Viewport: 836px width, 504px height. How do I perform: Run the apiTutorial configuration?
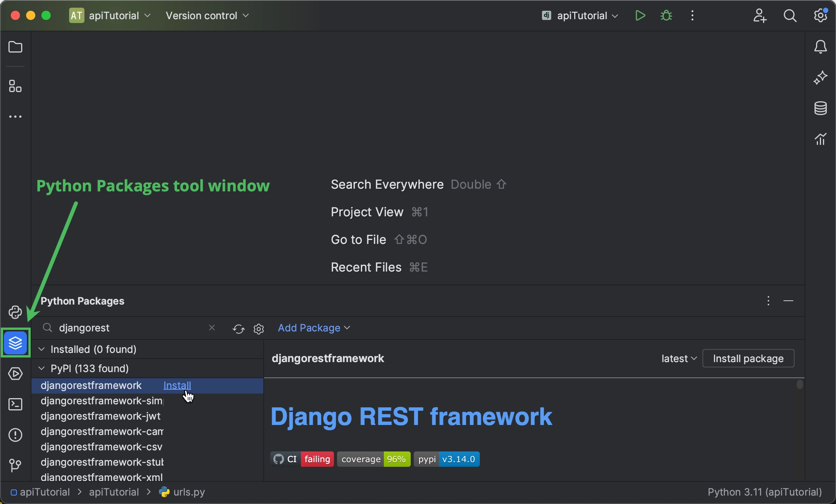[640, 15]
